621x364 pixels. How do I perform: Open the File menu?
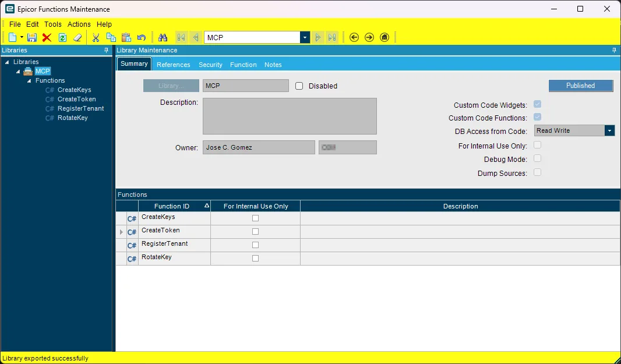tap(15, 24)
